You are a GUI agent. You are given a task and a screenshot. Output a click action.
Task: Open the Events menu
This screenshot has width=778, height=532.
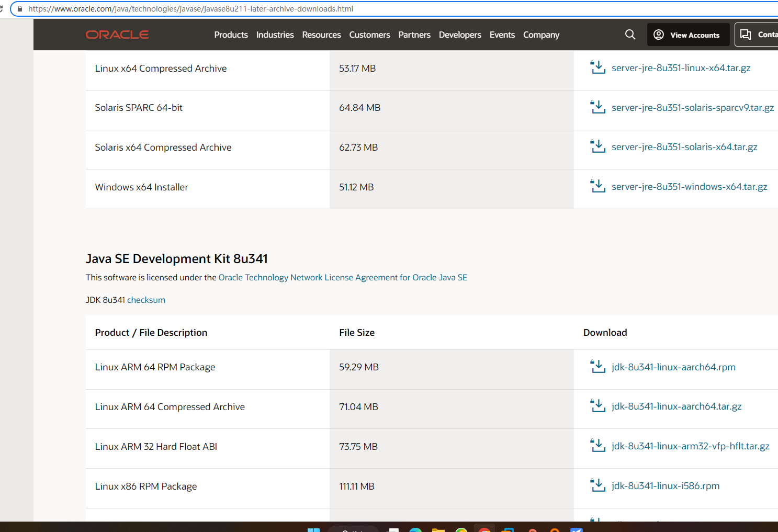click(x=502, y=35)
